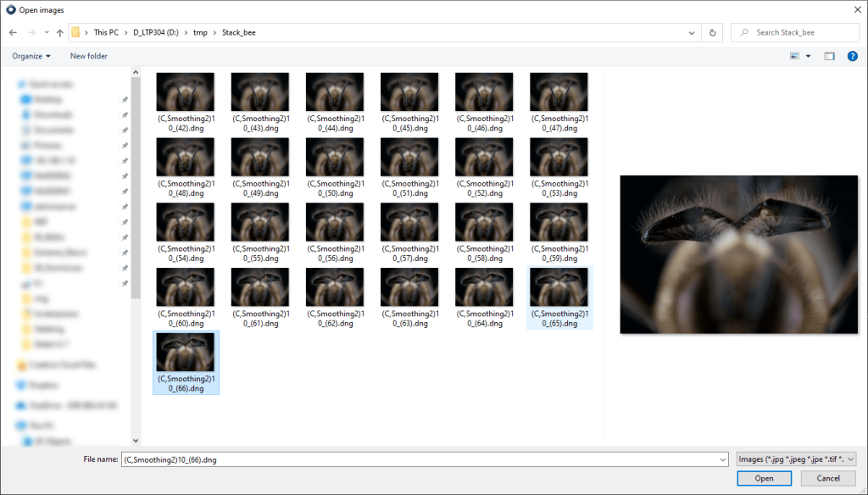Click the Up one level arrow

click(59, 32)
